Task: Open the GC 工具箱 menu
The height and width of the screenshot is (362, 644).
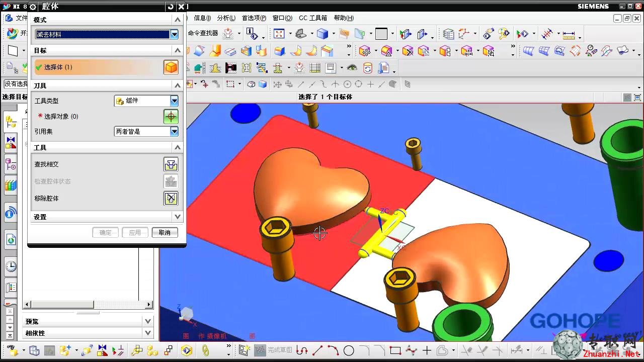Action: pos(313,18)
